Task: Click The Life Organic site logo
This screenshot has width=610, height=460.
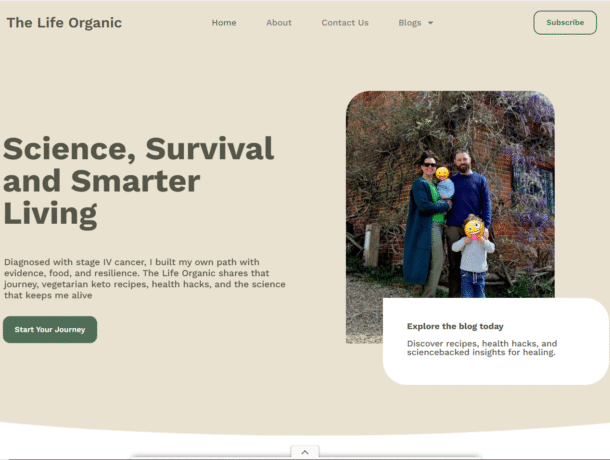Action: tap(64, 23)
